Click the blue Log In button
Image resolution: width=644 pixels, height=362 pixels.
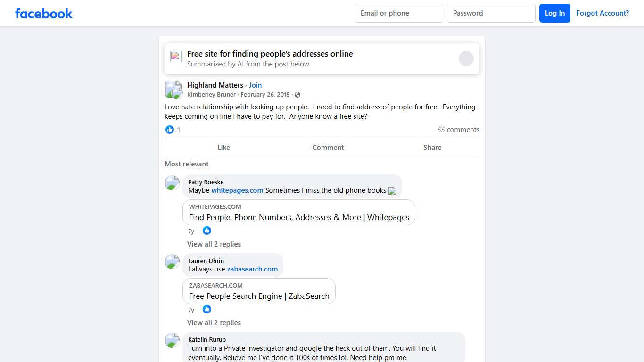555,13
